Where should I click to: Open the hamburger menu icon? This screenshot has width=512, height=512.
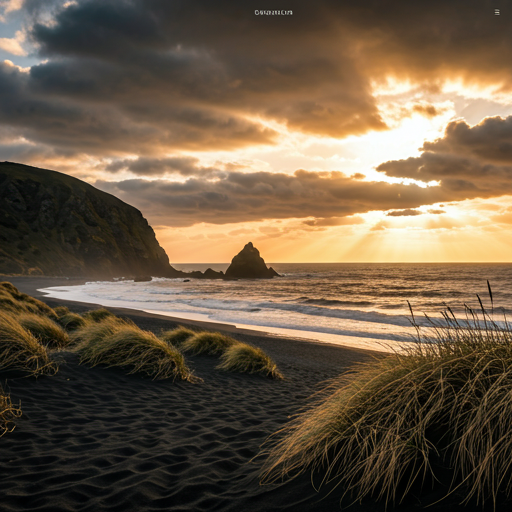coord(497,12)
